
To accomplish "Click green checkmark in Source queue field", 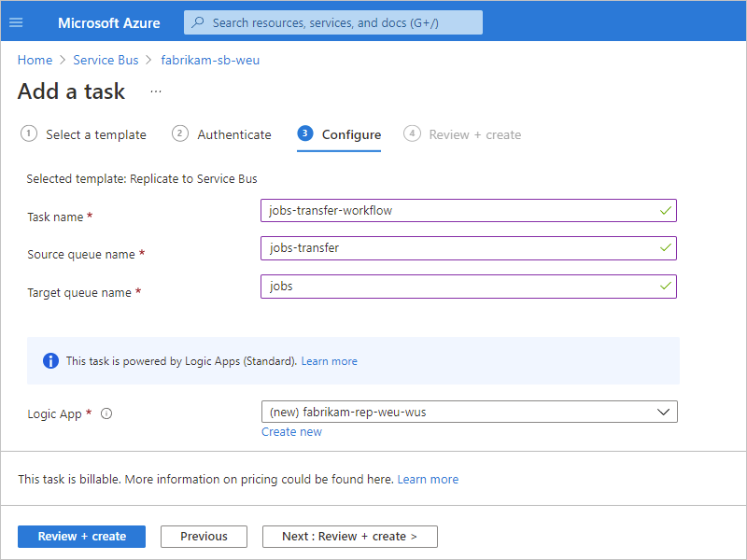I will click(666, 247).
